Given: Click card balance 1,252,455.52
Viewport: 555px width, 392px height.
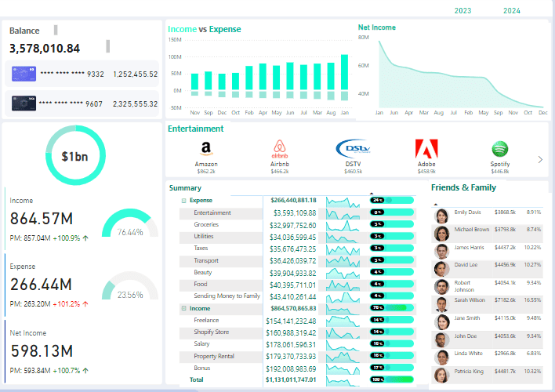Looking at the screenshot, I should (x=135, y=74).
